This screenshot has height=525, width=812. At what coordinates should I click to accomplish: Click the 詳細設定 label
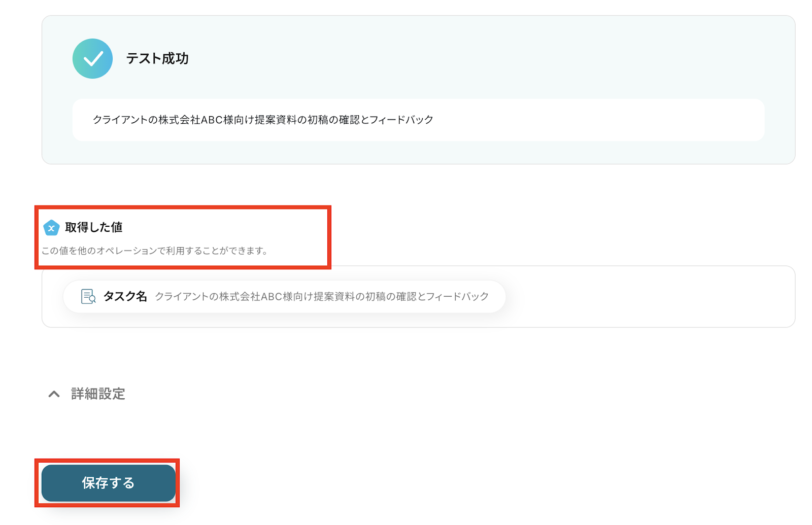tap(98, 394)
